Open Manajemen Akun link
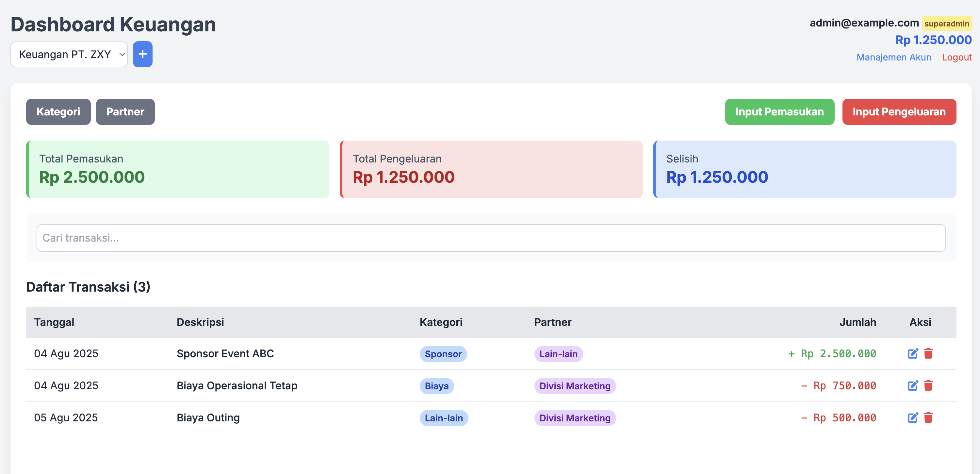This screenshot has width=980, height=474. pyautogui.click(x=894, y=58)
